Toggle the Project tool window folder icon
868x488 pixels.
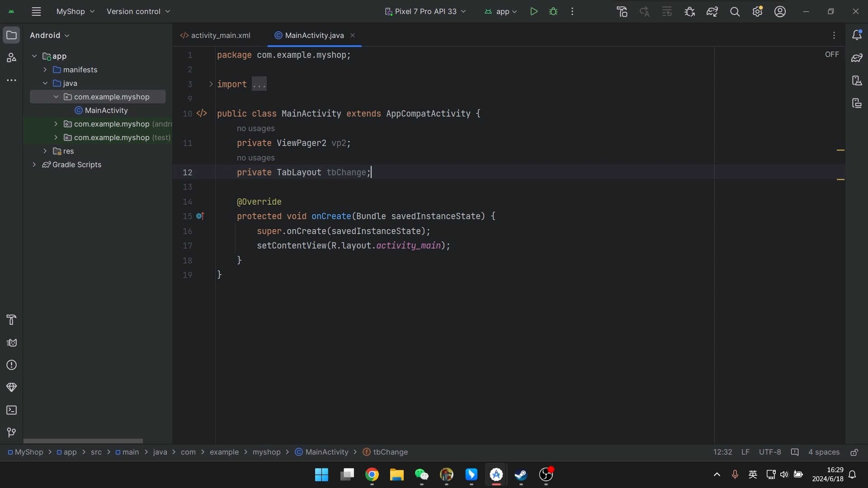tap(12, 35)
